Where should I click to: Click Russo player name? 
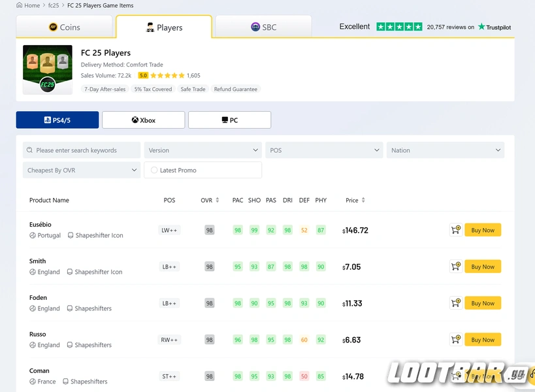pos(37,334)
